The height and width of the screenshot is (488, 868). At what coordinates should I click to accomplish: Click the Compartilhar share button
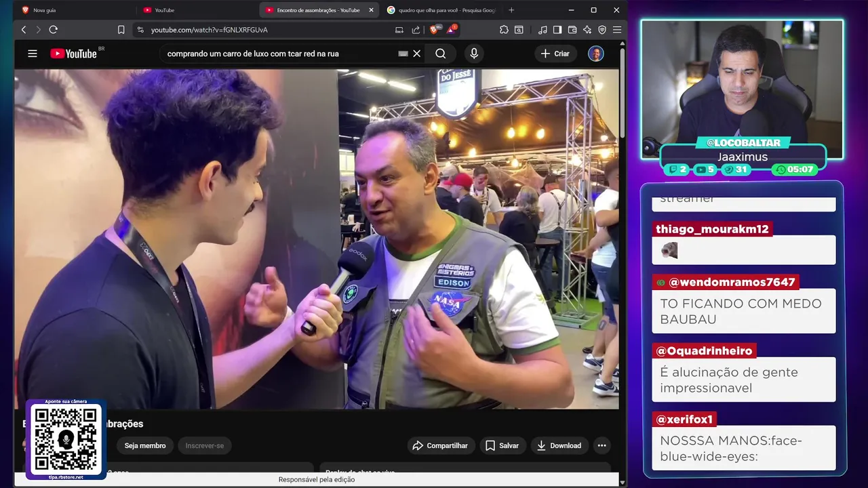[441, 445]
